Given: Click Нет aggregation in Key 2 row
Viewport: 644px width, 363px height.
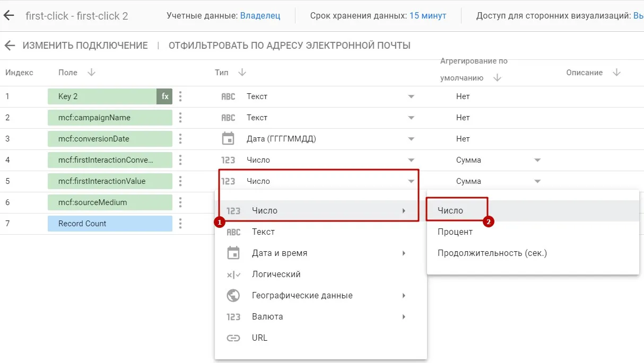Looking at the screenshot, I should (463, 96).
